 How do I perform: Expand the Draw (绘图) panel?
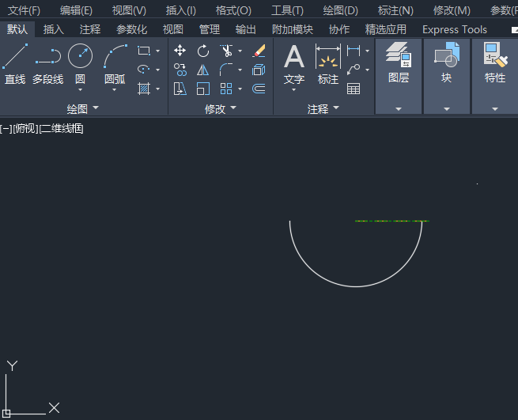[x=83, y=108]
